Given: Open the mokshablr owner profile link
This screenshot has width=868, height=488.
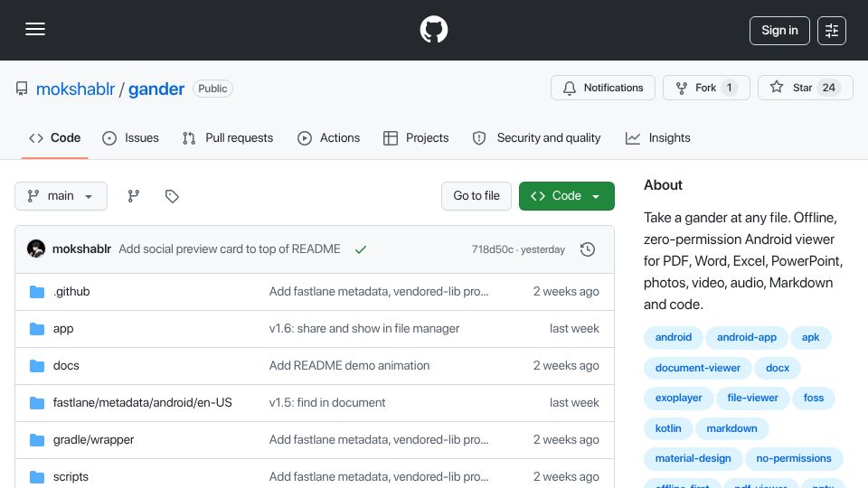Looking at the screenshot, I should point(75,89).
